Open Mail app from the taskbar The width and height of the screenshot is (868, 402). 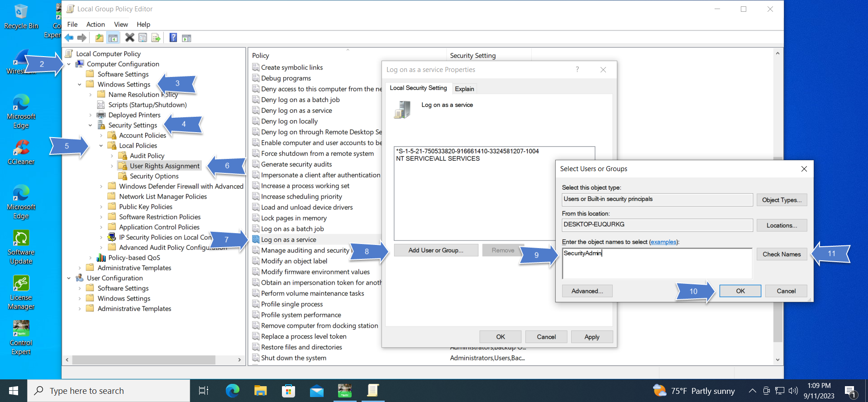pos(317,391)
